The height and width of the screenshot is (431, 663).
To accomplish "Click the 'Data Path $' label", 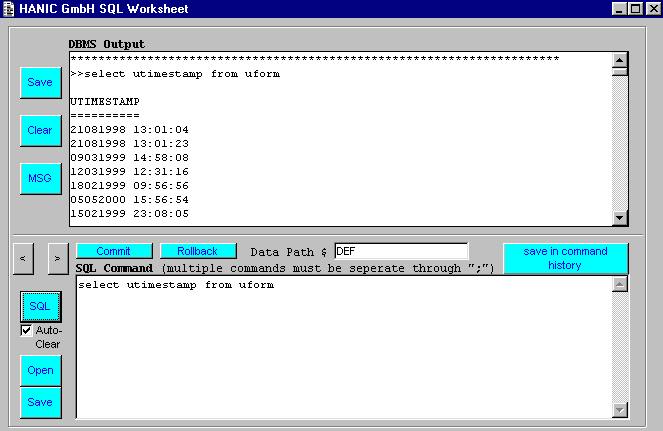I will click(289, 252).
